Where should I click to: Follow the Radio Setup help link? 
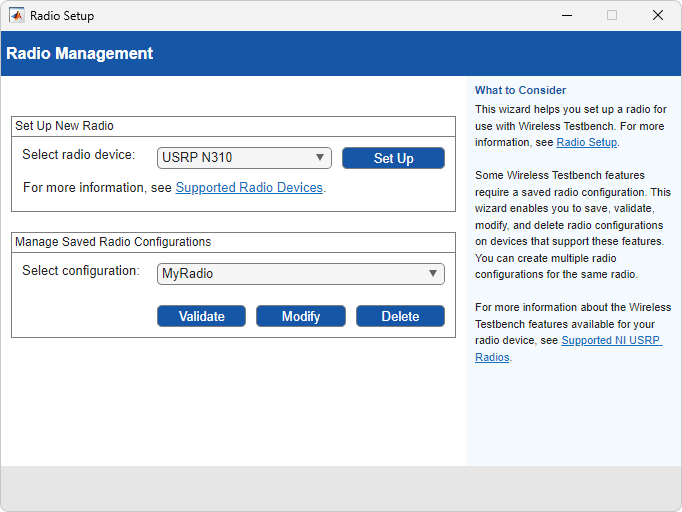click(x=586, y=143)
